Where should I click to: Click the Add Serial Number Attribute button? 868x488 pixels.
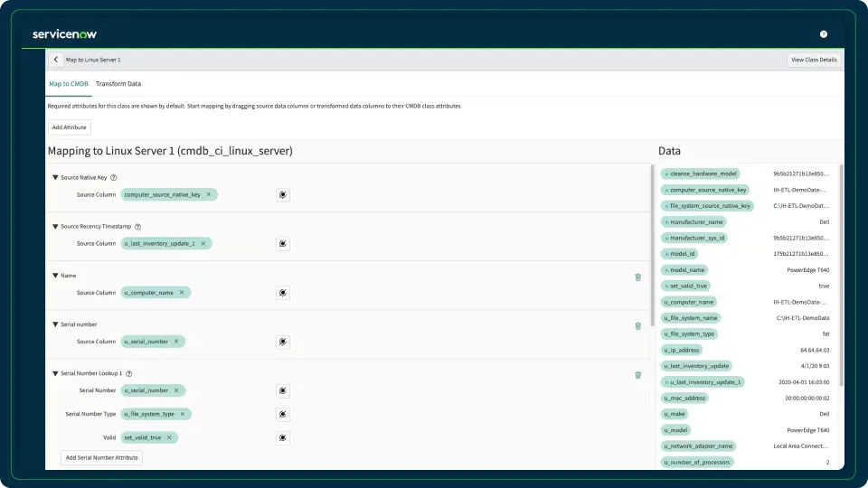pos(101,457)
